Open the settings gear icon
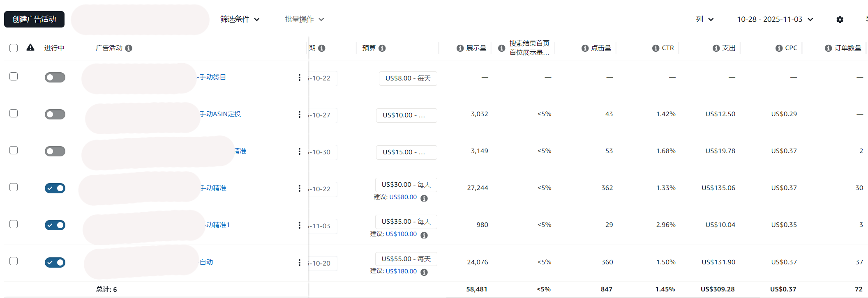 coord(840,20)
